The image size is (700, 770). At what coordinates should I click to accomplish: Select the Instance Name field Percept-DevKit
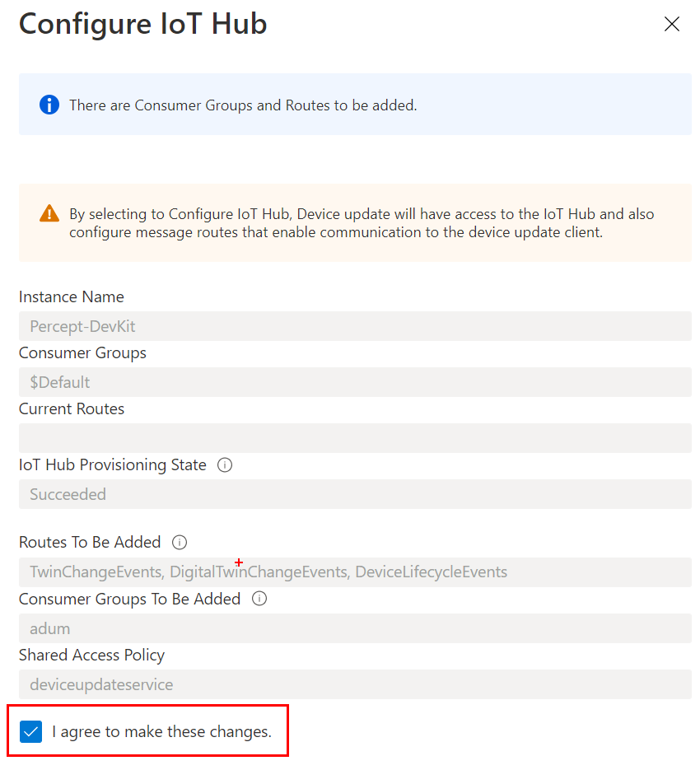[355, 326]
